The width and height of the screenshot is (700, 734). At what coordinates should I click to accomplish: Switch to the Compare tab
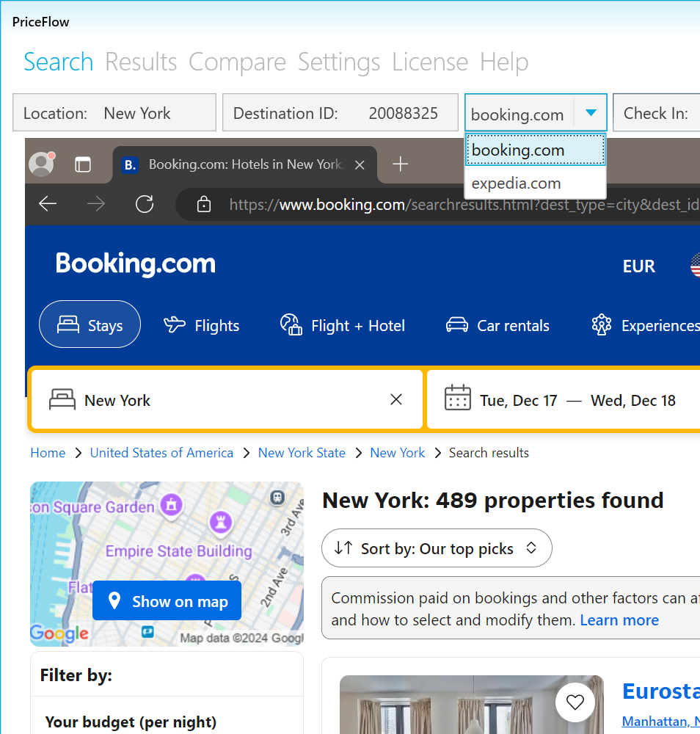point(237,62)
